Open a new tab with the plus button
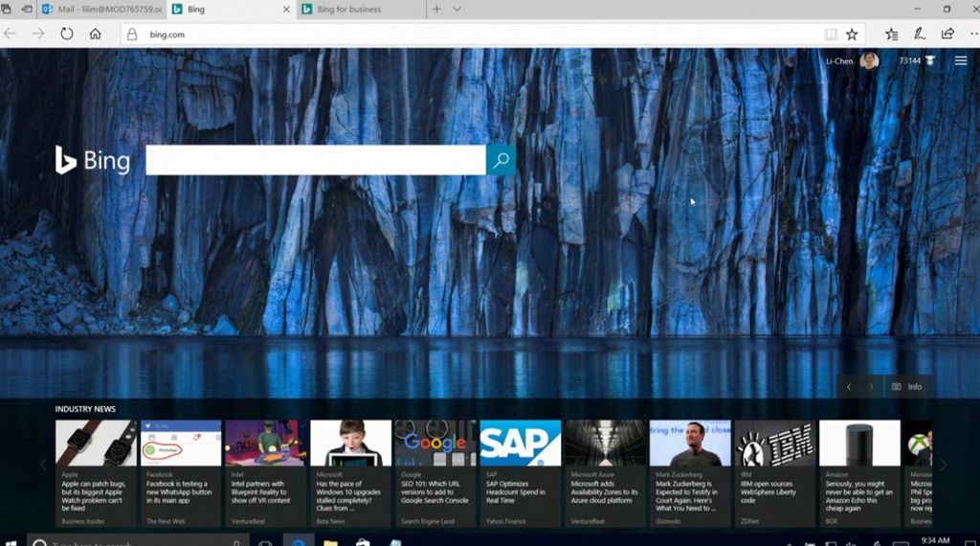The height and width of the screenshot is (546, 980). [x=437, y=10]
